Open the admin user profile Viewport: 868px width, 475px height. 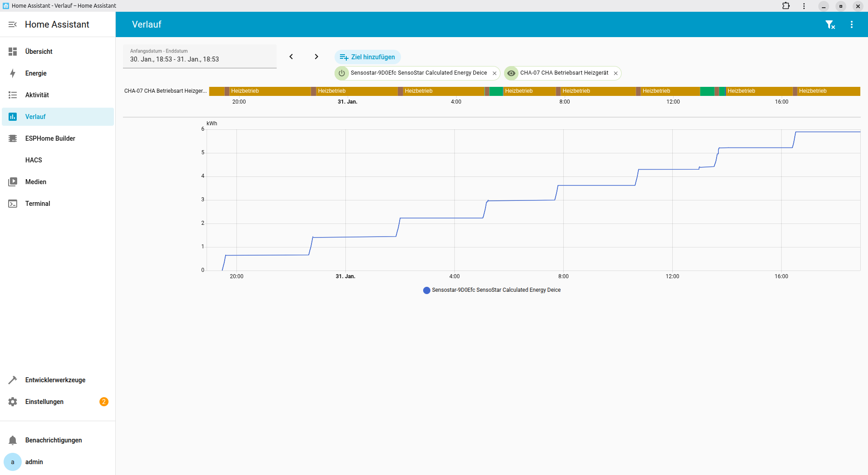(34, 462)
